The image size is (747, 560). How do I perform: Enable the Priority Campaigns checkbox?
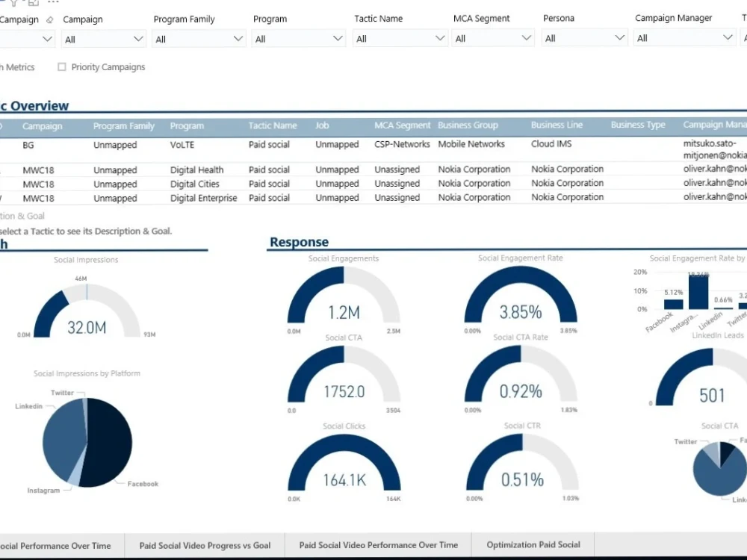(61, 66)
